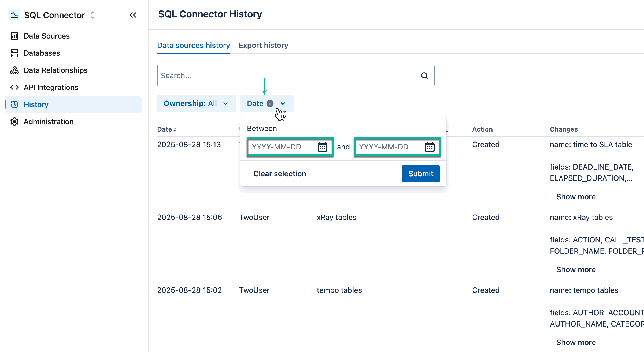Open the end date calendar picker

pos(430,147)
